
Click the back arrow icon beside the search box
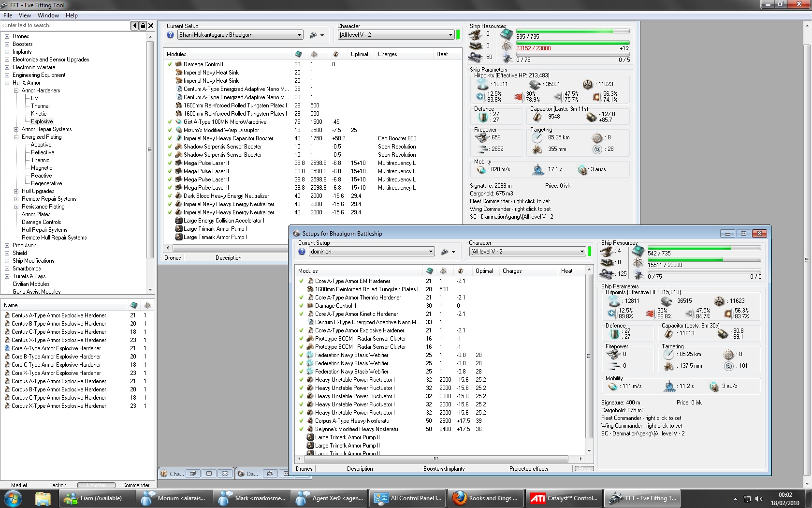(135, 26)
